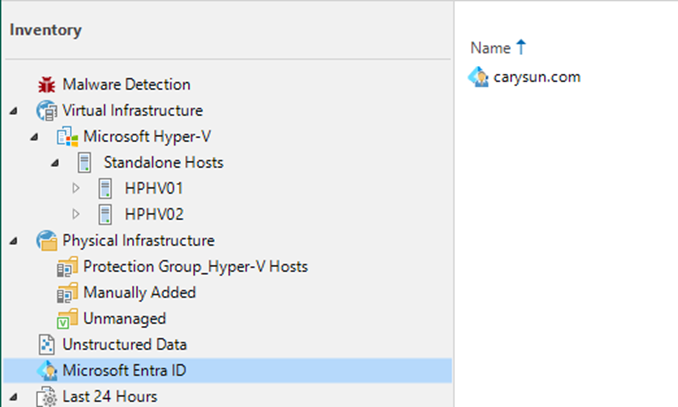Click the Microsoft Hyper-V icon
This screenshot has width=678, height=407.
(x=67, y=137)
